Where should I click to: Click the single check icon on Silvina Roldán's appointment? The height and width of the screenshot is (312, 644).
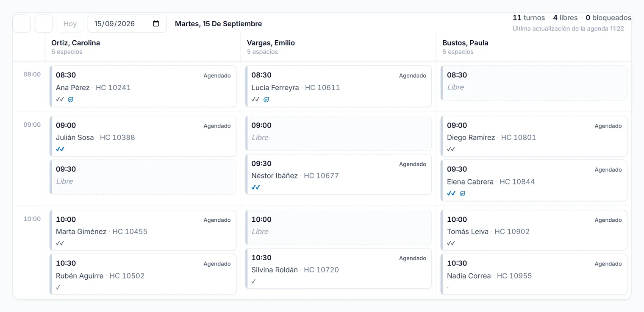coord(253,281)
